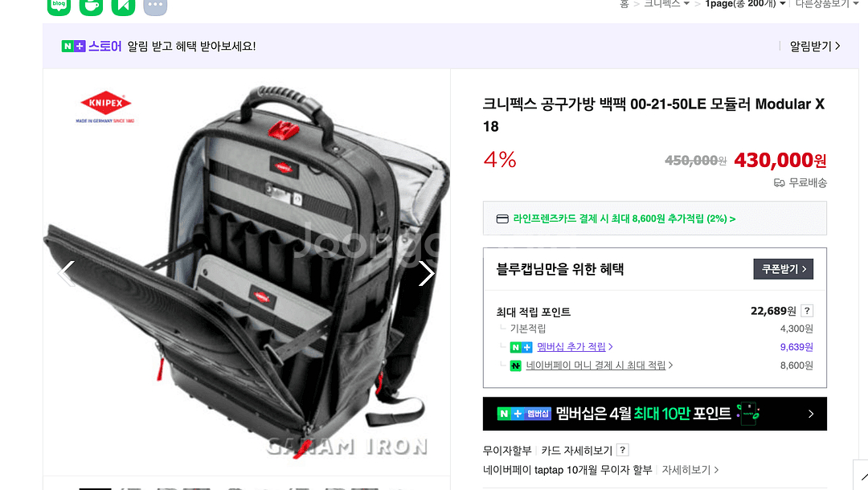Image resolution: width=868 pixels, height=490 pixels.
Task: Click the max points question mark icon
Action: (807, 311)
